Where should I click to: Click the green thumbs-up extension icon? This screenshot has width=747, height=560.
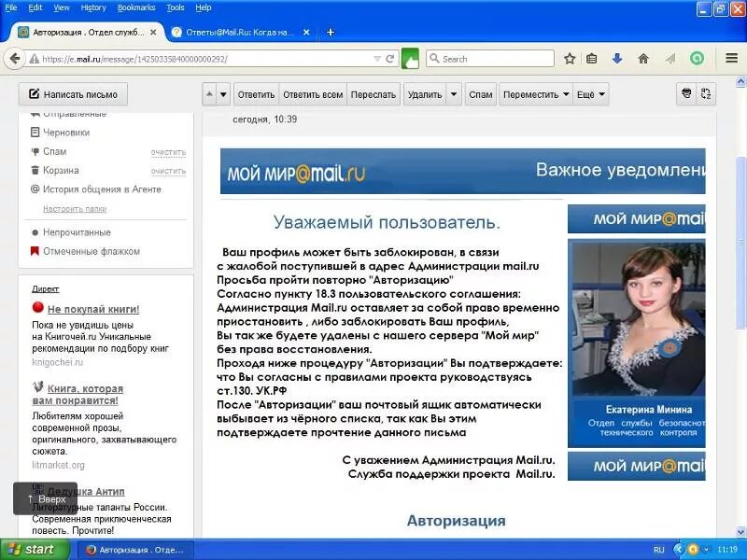tap(410, 59)
